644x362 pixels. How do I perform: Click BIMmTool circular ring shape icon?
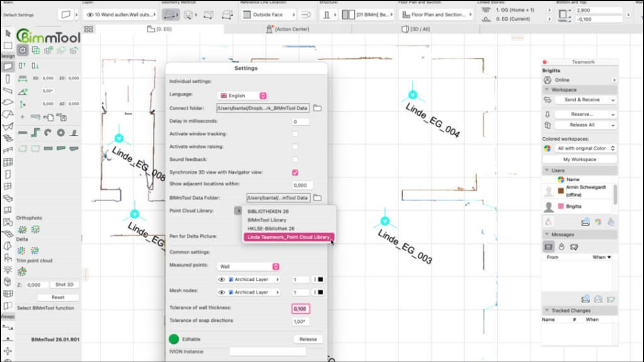click(61, 133)
